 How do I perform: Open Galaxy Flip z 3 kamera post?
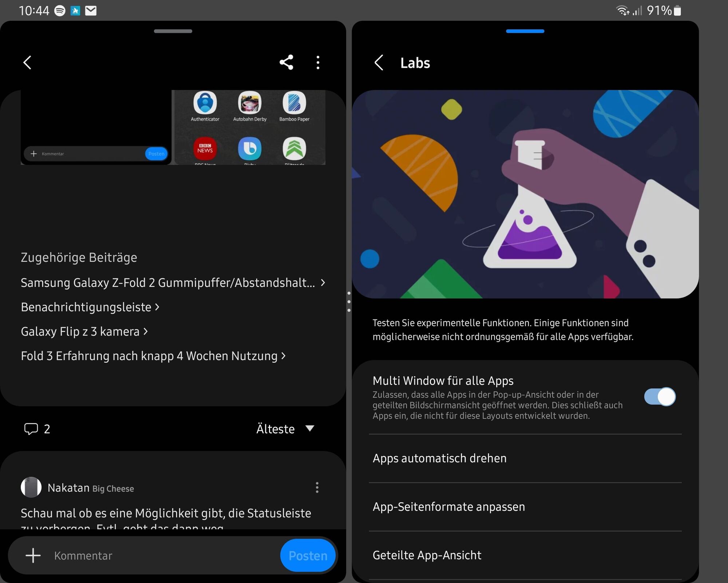click(84, 331)
